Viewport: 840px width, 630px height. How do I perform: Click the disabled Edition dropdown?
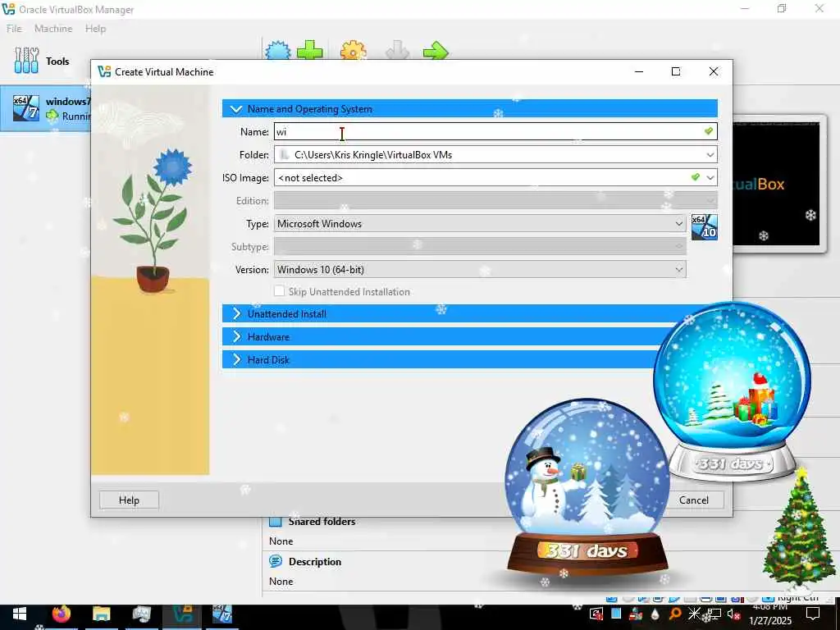[495, 201]
